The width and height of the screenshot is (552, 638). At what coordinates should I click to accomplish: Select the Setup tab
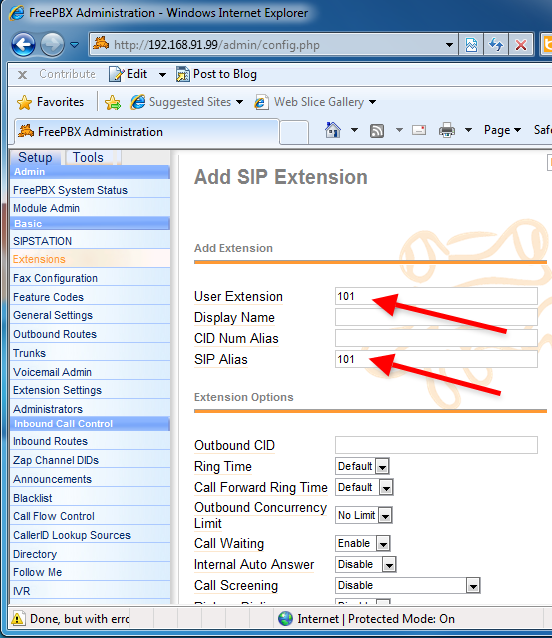[x=35, y=157]
